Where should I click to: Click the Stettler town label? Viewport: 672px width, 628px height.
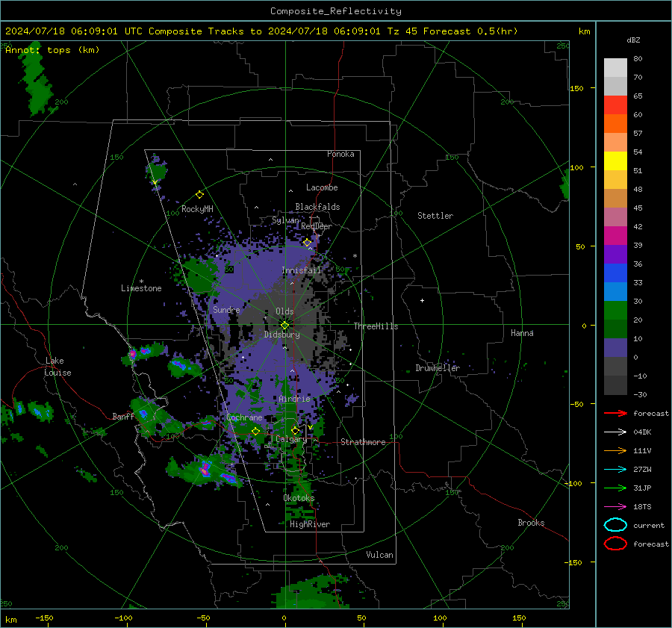435,216
